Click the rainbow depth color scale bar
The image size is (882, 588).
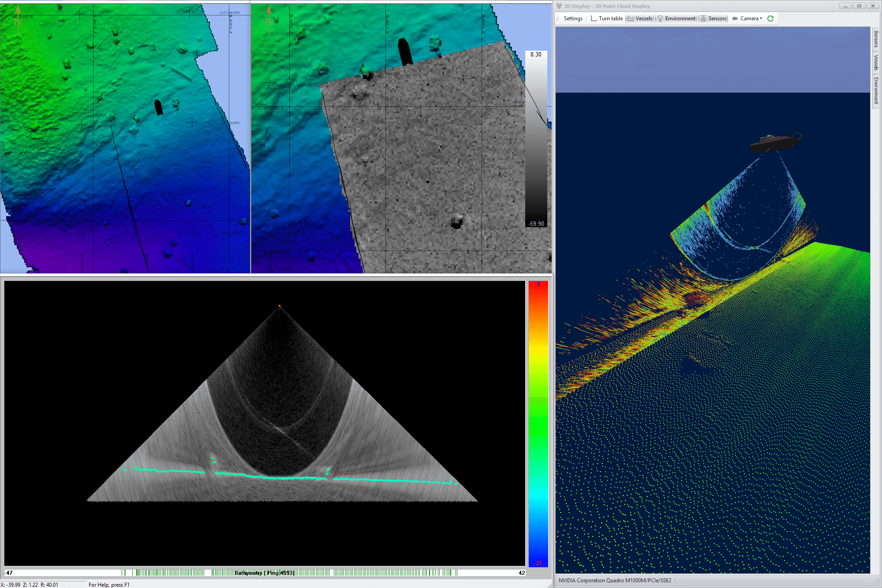tap(538, 423)
